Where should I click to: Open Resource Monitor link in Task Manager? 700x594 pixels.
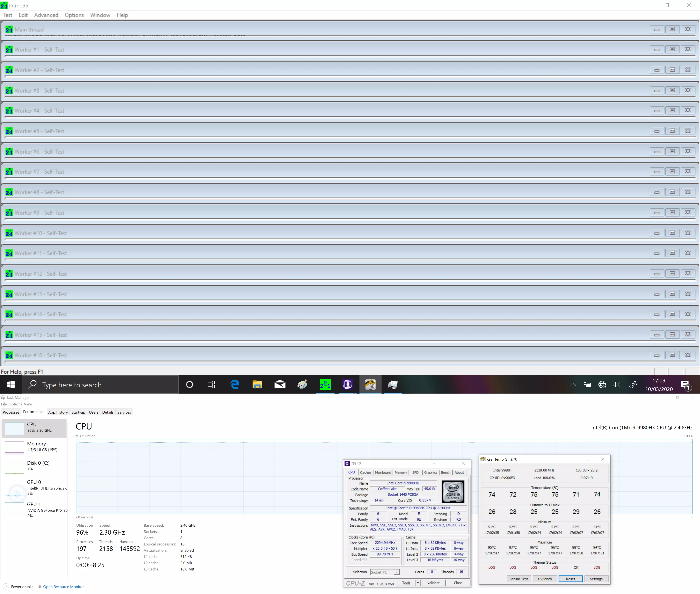tap(63, 587)
